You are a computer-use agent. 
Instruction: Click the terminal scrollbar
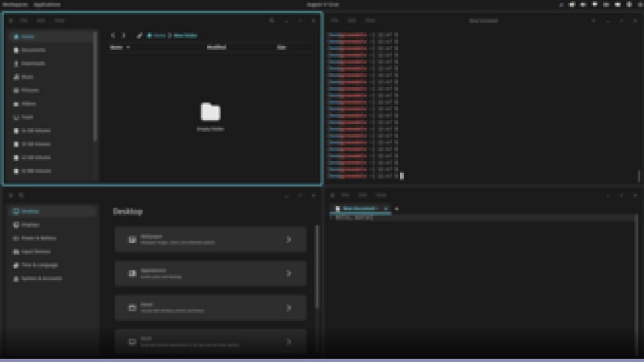coord(638,175)
